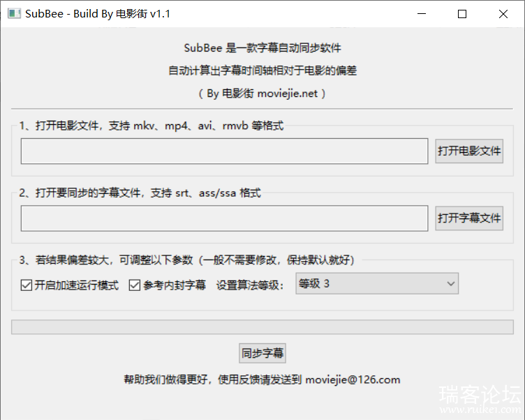Focus the subtitle file path input field

(x=224, y=218)
